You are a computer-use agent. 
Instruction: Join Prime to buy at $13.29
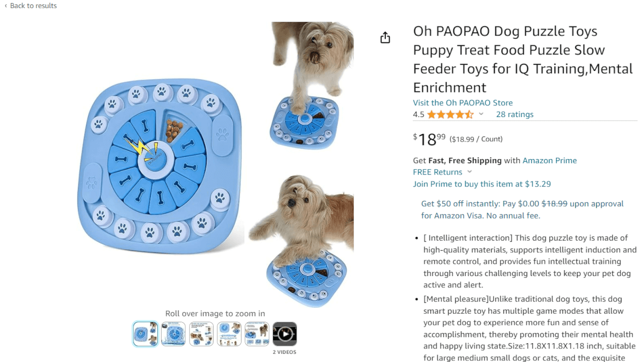coord(482,184)
